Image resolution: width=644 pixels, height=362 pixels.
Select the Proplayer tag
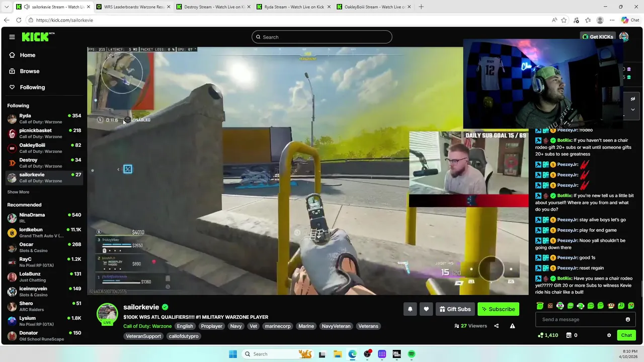point(211,326)
